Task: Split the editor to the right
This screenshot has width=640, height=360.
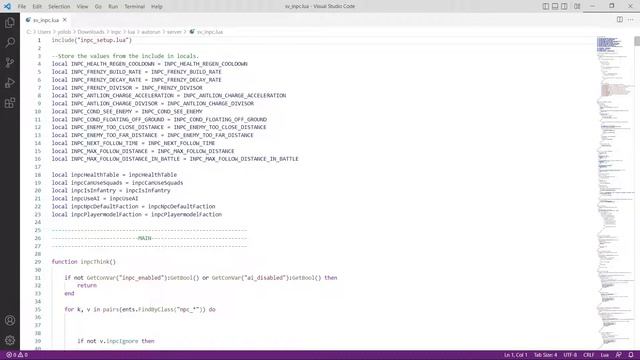Action: 620,20
